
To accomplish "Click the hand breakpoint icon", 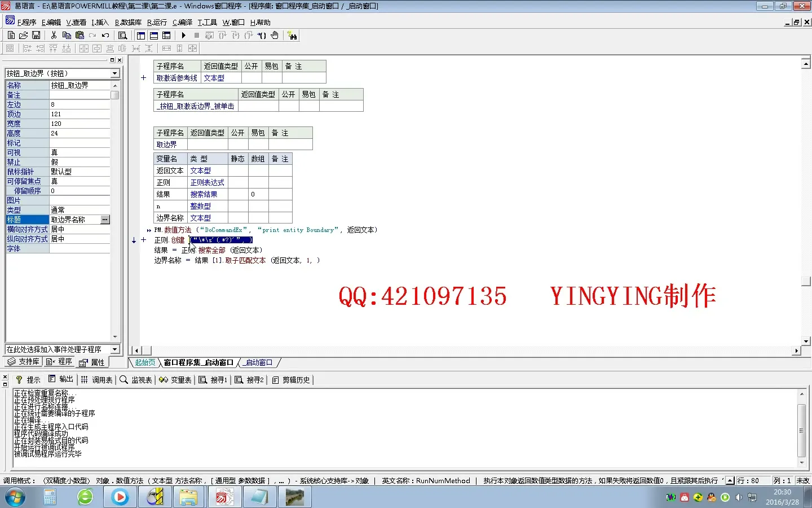I will (275, 36).
